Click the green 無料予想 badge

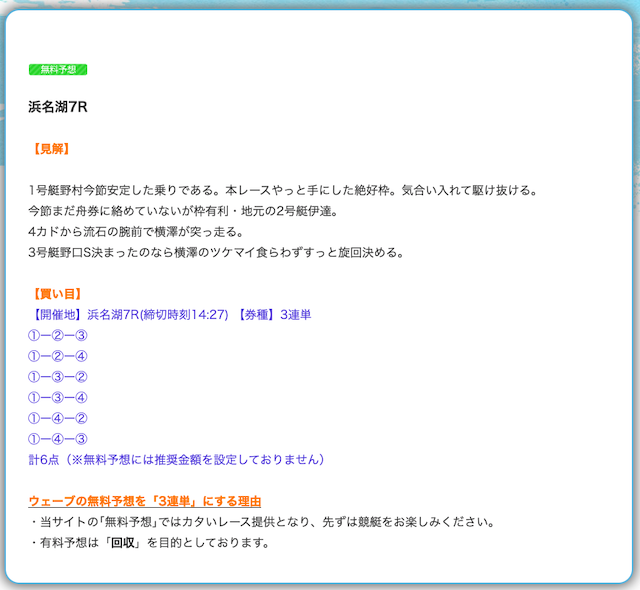point(58,69)
